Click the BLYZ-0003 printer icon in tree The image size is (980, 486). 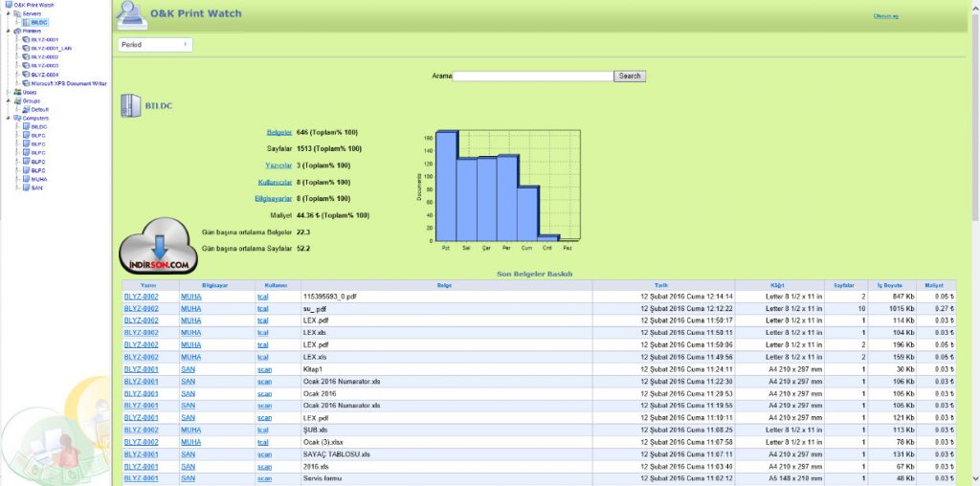pos(26,66)
